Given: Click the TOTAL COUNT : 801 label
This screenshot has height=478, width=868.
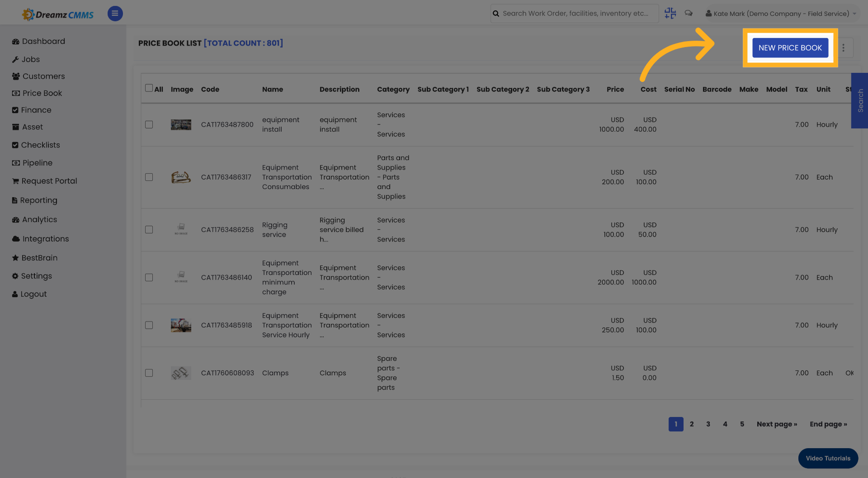Looking at the screenshot, I should (x=243, y=43).
